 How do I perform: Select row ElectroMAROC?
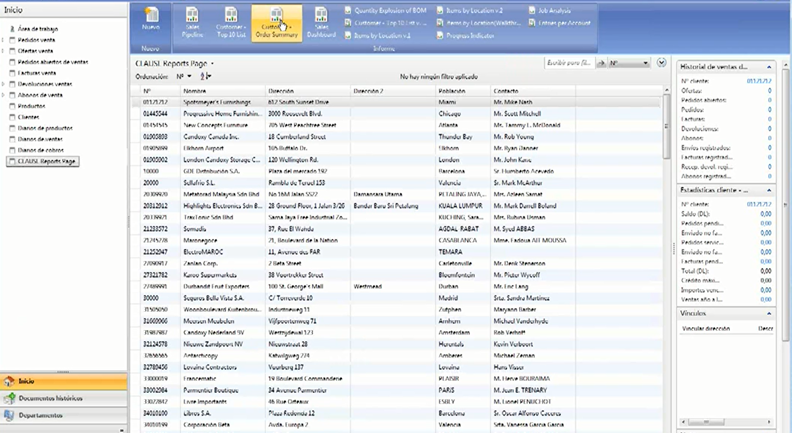(x=395, y=252)
